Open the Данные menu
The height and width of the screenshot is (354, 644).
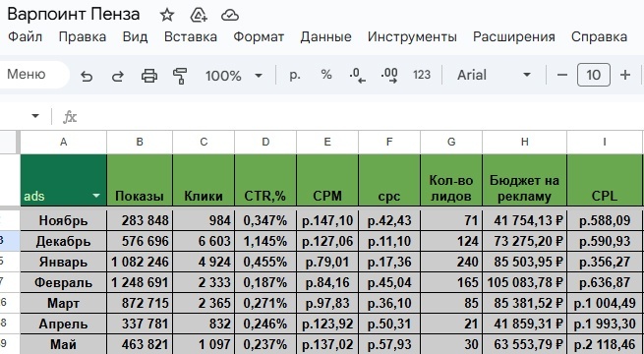325,37
